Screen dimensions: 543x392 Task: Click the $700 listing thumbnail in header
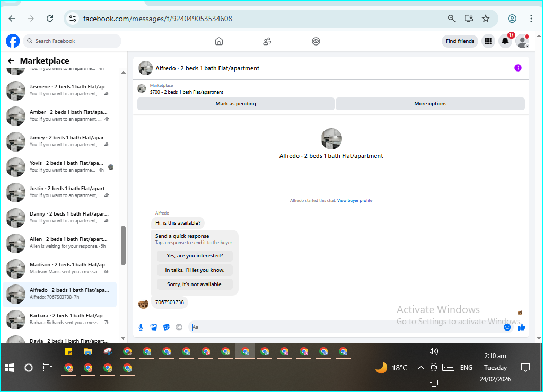coord(142,88)
